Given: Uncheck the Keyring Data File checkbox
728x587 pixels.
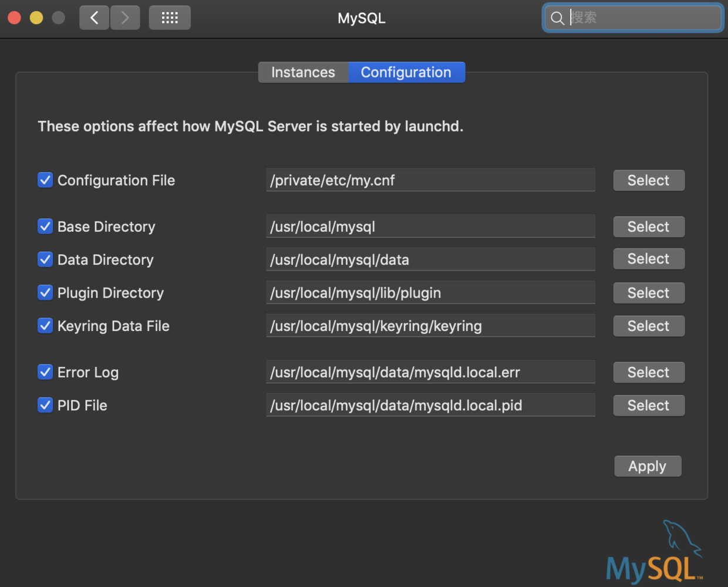Looking at the screenshot, I should tap(45, 326).
